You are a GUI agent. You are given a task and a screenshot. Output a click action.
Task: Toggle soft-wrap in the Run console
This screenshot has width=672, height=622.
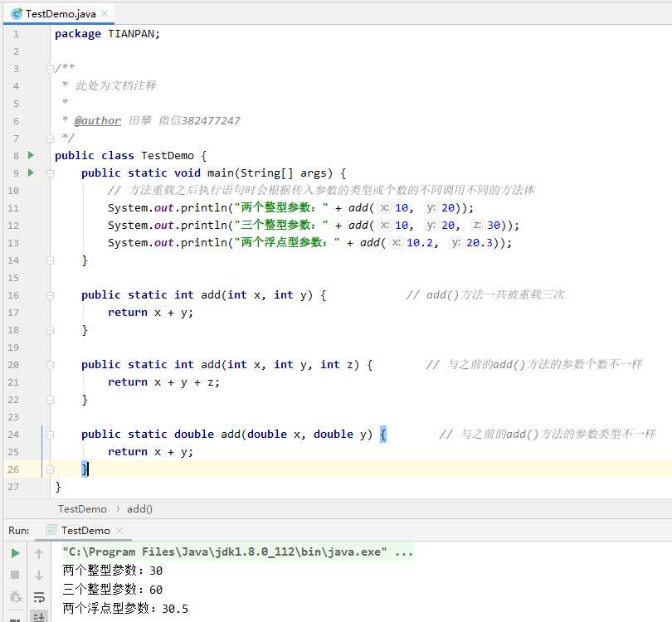coord(39,596)
